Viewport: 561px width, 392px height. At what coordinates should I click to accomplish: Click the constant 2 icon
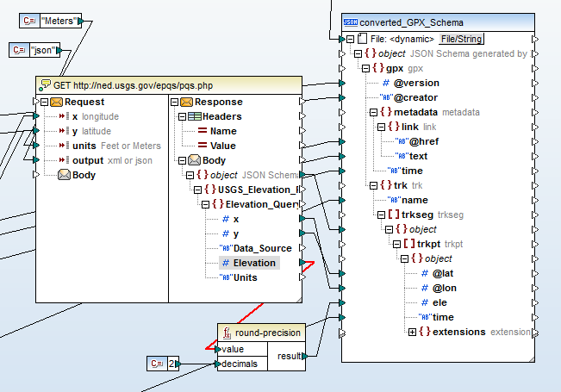(156, 364)
